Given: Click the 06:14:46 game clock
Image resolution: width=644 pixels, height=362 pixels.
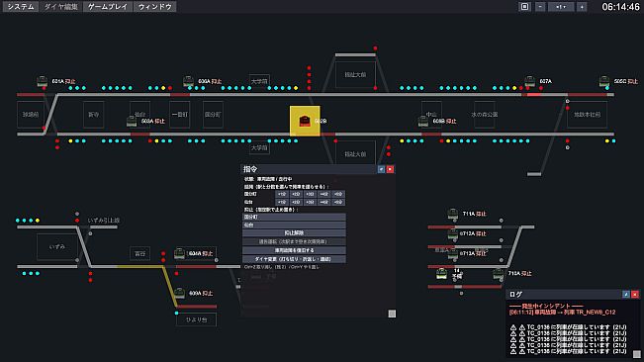Looking at the screenshot, I should pos(620,7).
